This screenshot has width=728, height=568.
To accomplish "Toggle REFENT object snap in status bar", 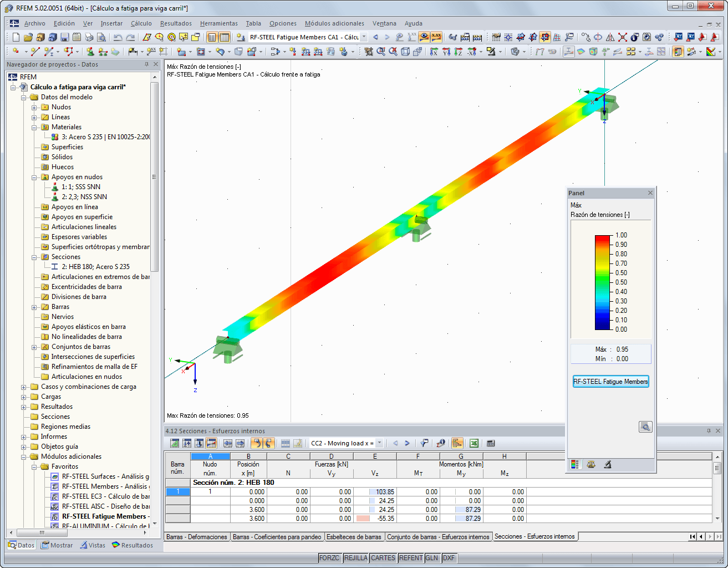I will 411,558.
